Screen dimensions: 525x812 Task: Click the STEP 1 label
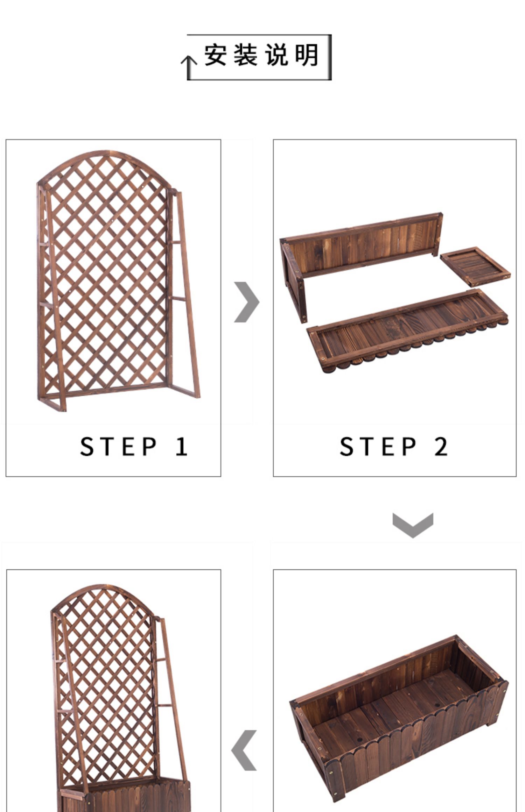pos(134,447)
